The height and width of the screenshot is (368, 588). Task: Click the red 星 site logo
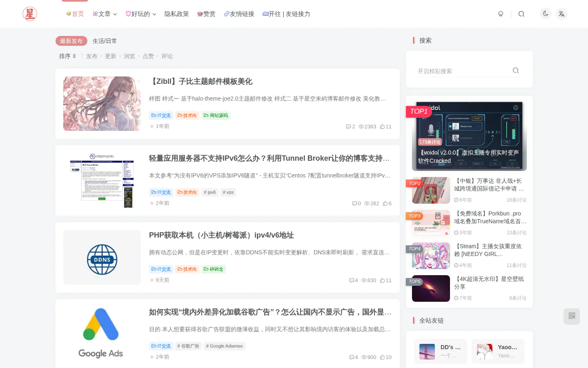click(x=30, y=14)
